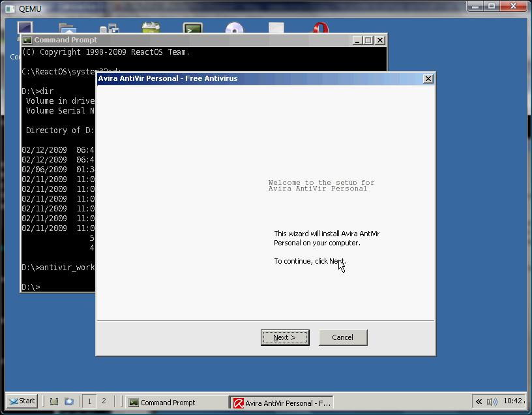Open the CD disc desktop icon
Viewport: 532px width, 415px height.
coord(234,28)
